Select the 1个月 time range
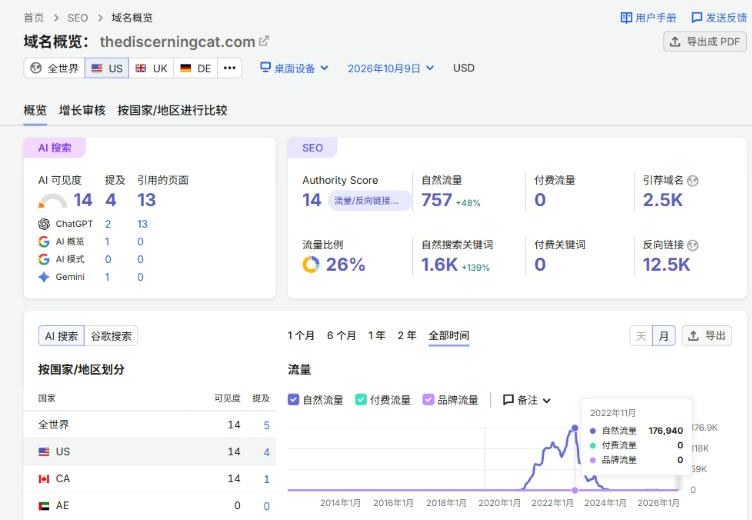The image size is (752, 520). pyautogui.click(x=301, y=336)
